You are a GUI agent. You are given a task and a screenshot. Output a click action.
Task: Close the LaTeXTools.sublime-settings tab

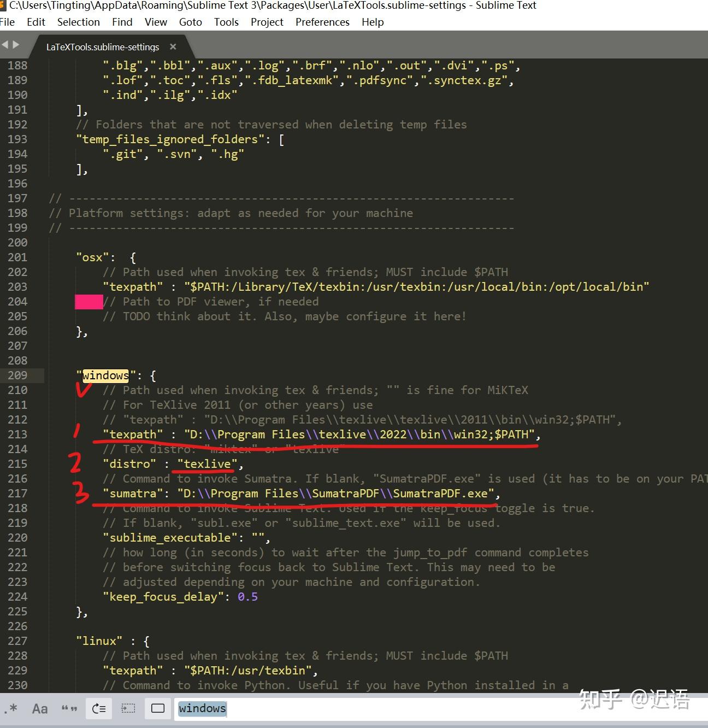[x=173, y=47]
